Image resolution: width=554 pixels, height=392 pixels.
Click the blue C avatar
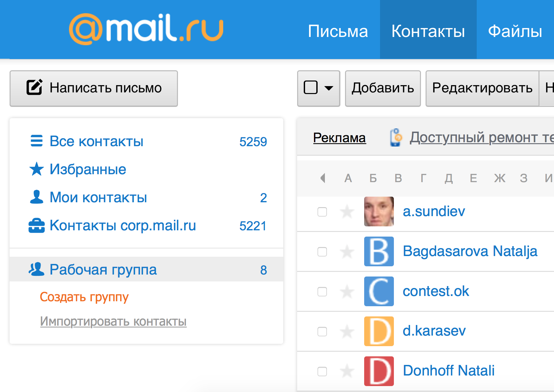(x=379, y=291)
